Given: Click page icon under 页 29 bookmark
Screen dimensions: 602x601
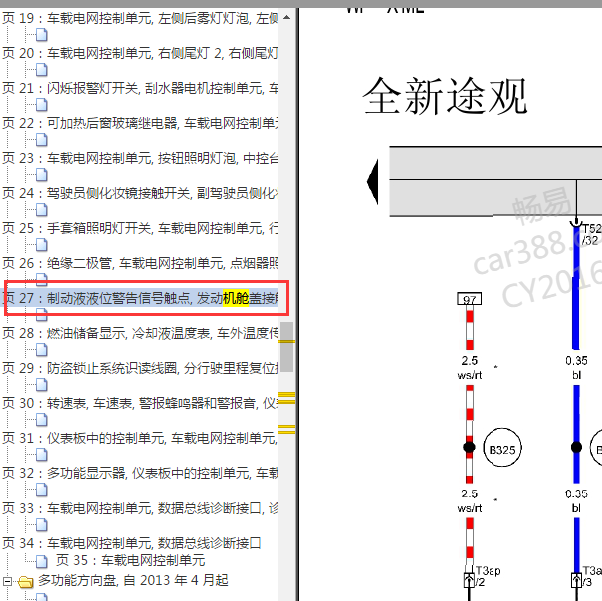Looking at the screenshot, I should [x=41, y=385].
